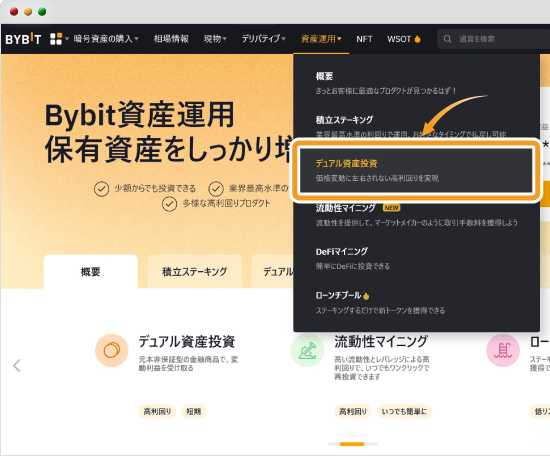Click the macOS green maximize button
The width and height of the screenshot is (550, 456).
tap(42, 12)
